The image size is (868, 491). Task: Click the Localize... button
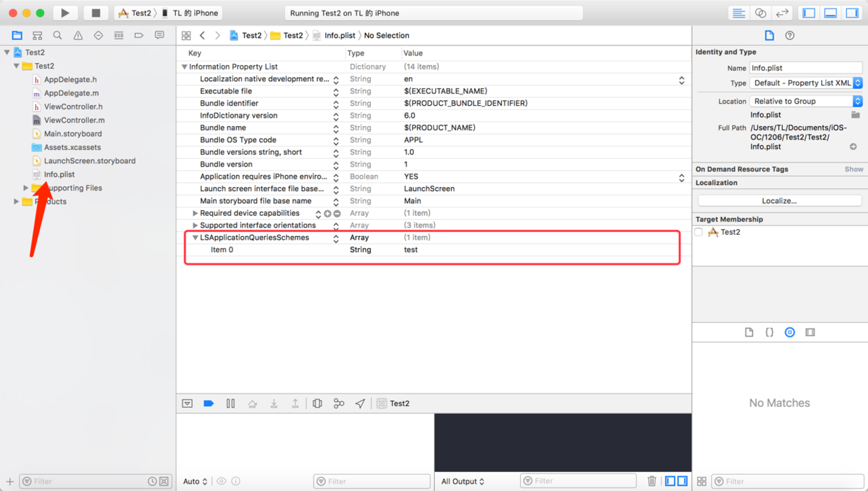(x=779, y=200)
